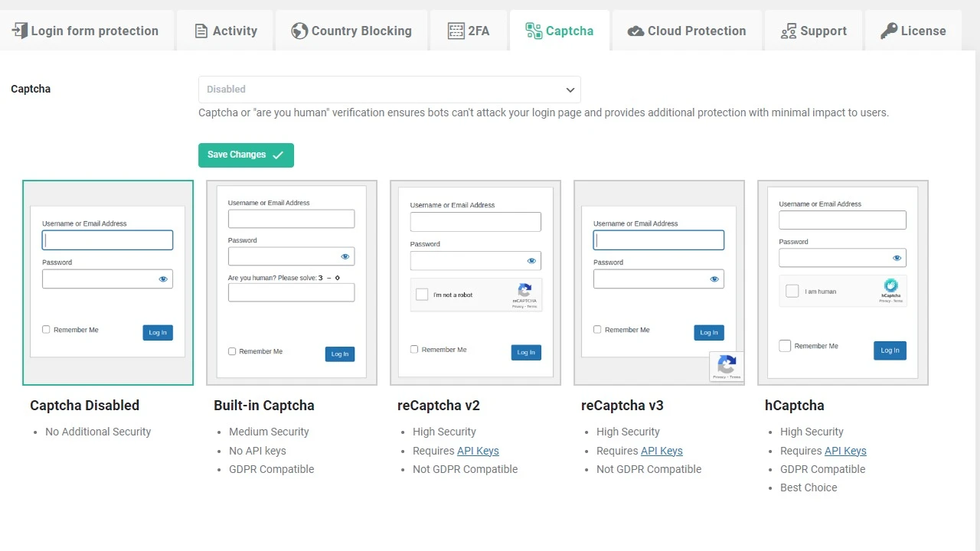Check Remember Me in reCaptcha v3 preview
Screen dimensions: 980x551
597,330
